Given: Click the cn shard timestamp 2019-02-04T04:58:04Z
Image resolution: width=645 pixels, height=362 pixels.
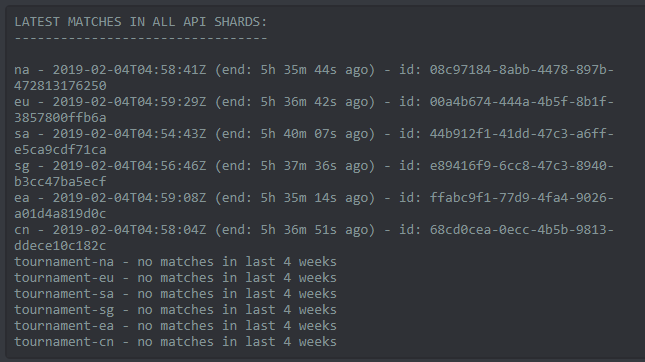Looking at the screenshot, I should click(x=129, y=230).
